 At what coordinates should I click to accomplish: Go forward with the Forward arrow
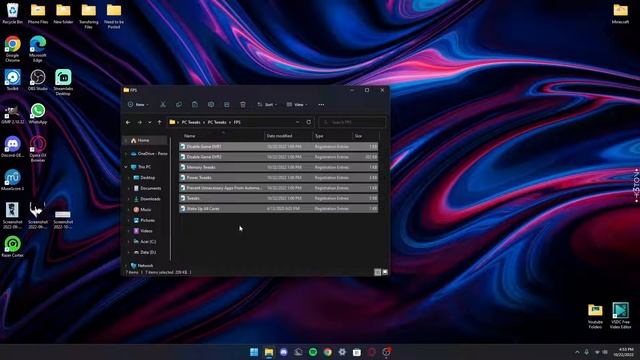pyautogui.click(x=140, y=122)
